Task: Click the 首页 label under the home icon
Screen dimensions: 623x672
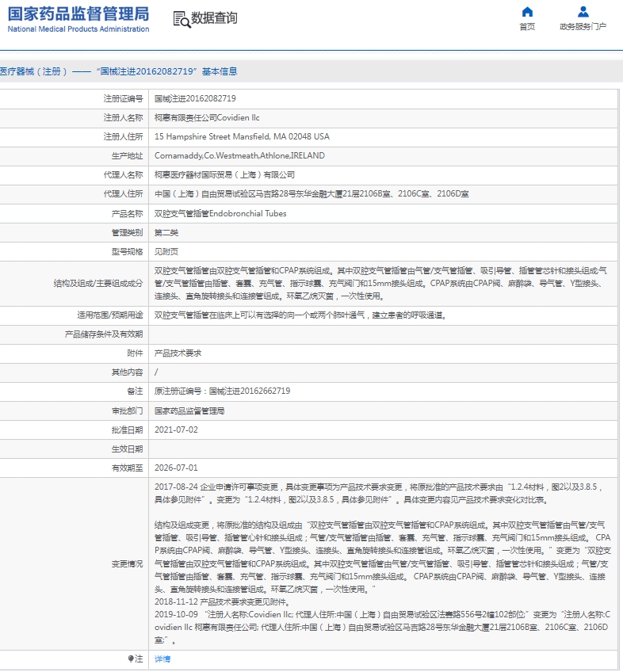Action: tap(527, 27)
